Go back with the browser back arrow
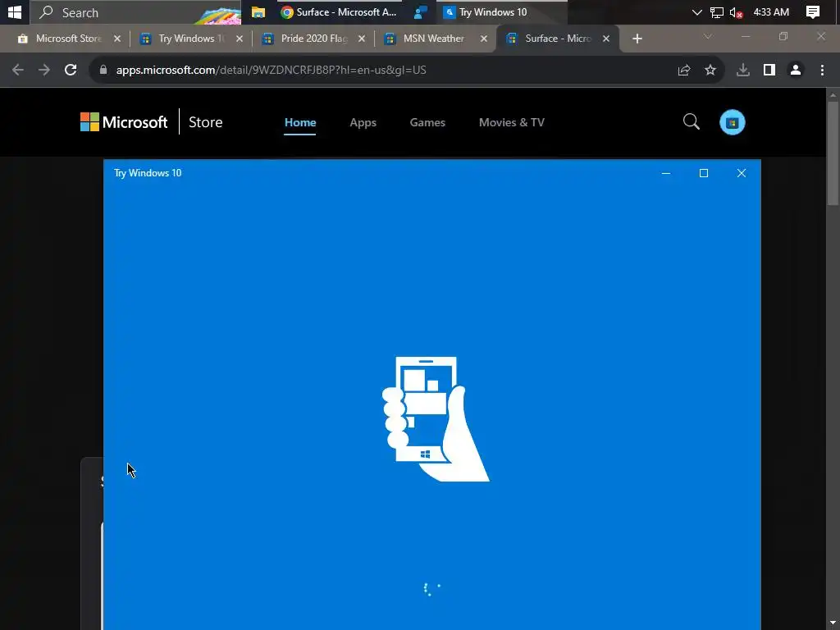Screen dimensions: 840x630 point(18,70)
